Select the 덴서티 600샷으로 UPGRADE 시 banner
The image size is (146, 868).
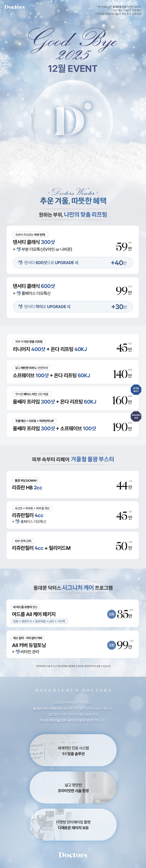coord(73,263)
